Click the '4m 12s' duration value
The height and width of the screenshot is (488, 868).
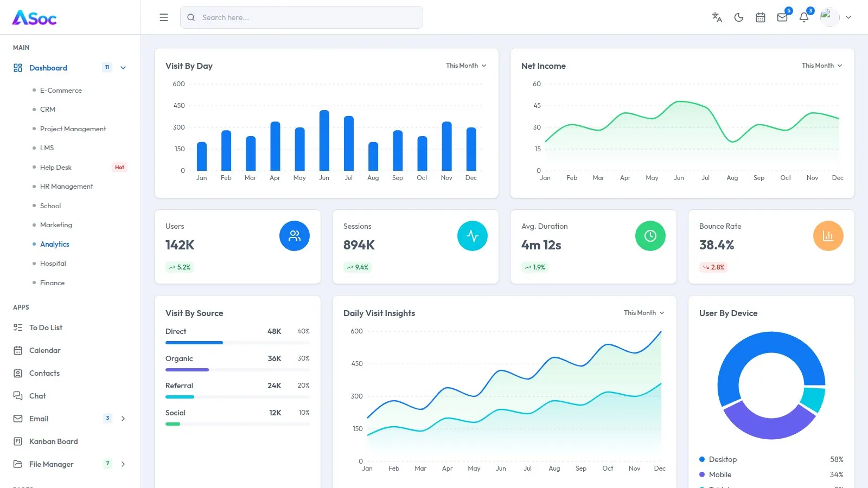[541, 245]
